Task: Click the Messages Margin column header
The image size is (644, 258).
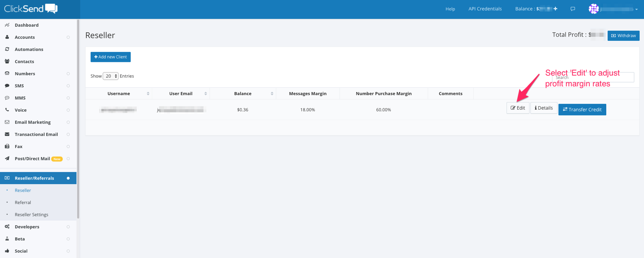Action: pyautogui.click(x=308, y=93)
